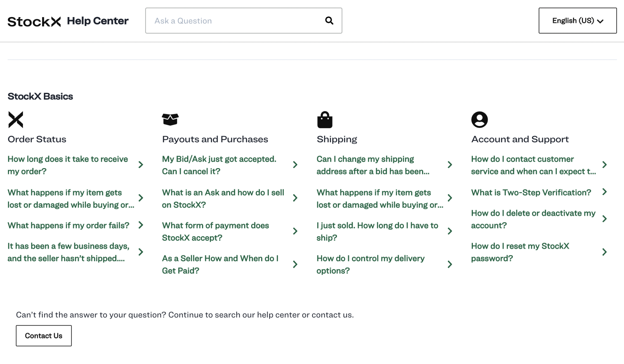The image size is (624, 364).
Task: Click the Shipping bag icon
Action: click(x=325, y=119)
